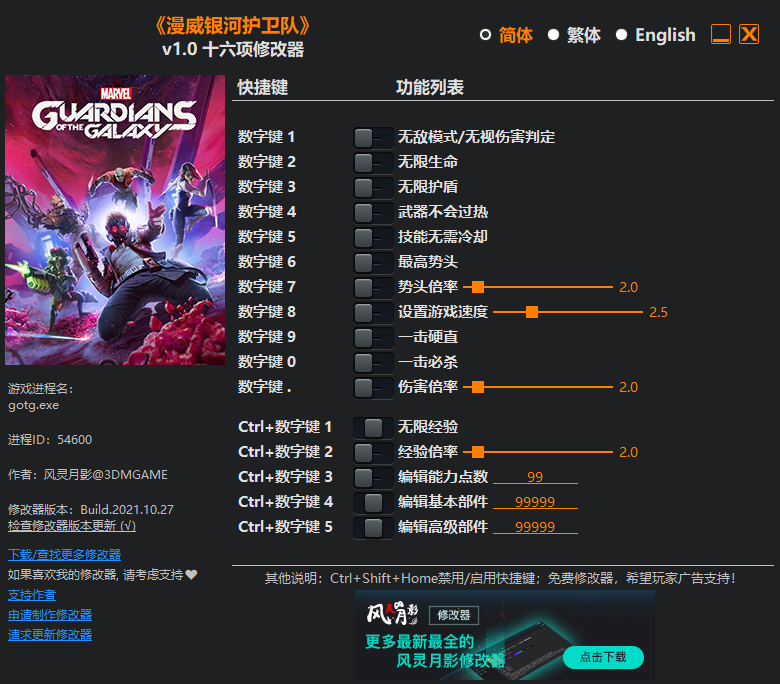Screen dimensions: 780x684
Task: Click the 伤害倍率 slider handle
Action: 478,387
